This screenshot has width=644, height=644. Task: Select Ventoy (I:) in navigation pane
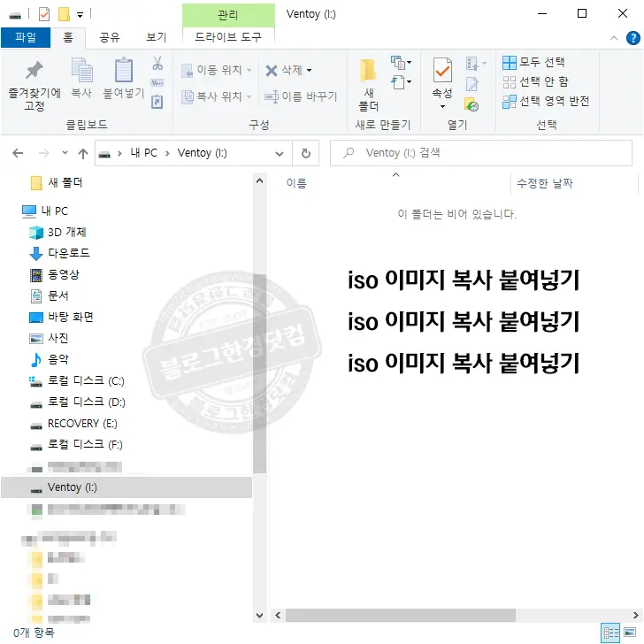pyautogui.click(x=126, y=487)
